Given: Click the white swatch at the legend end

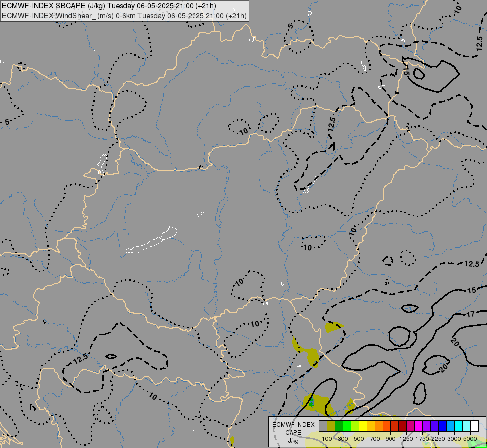Looking at the screenshot, I should 474,426.
